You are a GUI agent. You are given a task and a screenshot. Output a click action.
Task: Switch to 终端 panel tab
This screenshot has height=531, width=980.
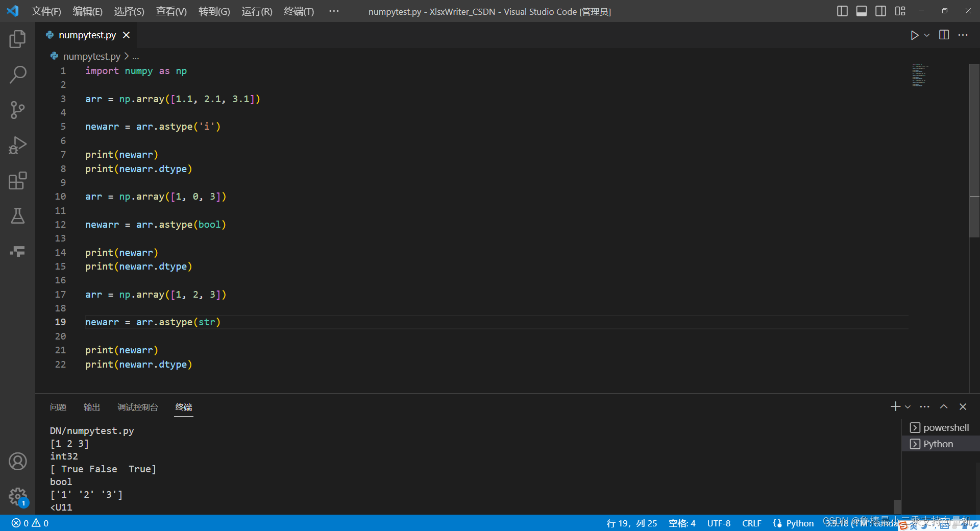184,407
